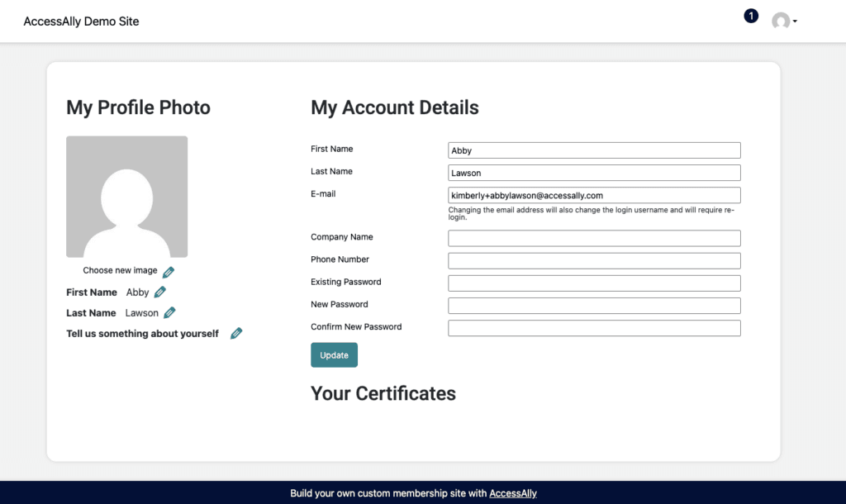The width and height of the screenshot is (846, 504).
Task: Open the AccessAlly footer link
Action: [513, 493]
